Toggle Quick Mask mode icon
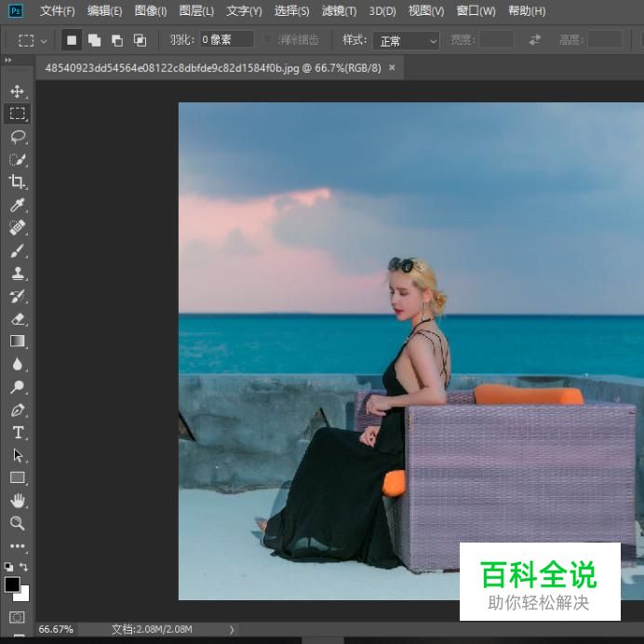 pyautogui.click(x=17, y=617)
